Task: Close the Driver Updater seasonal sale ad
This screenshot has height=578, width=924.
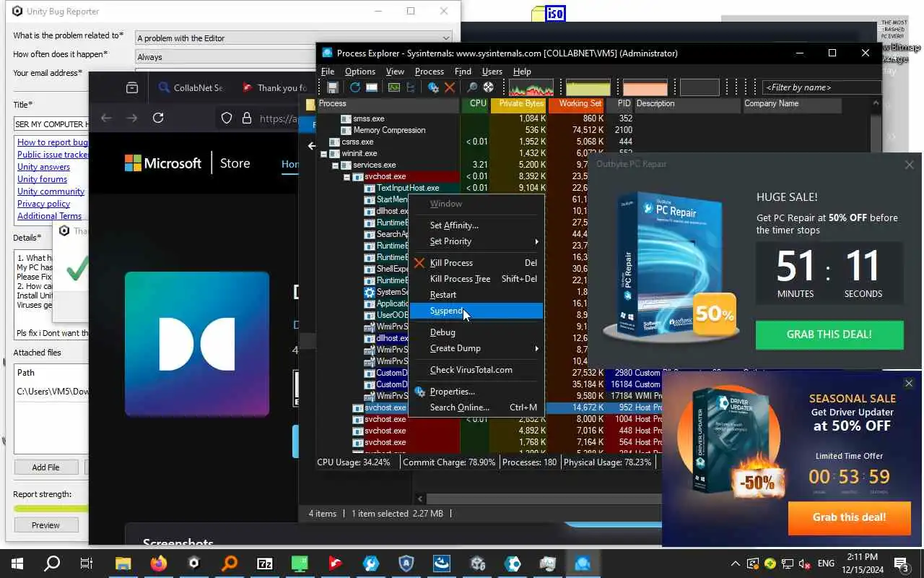Action: (909, 383)
